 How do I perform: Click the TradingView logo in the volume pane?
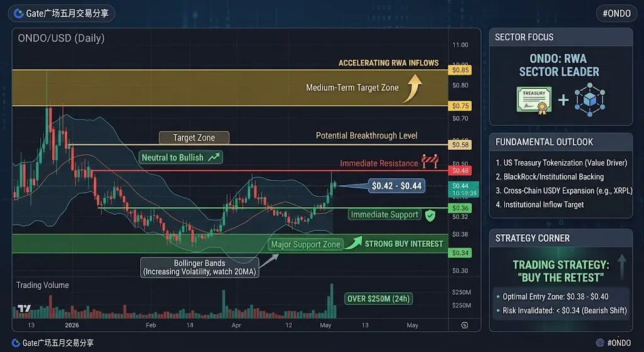click(x=25, y=309)
